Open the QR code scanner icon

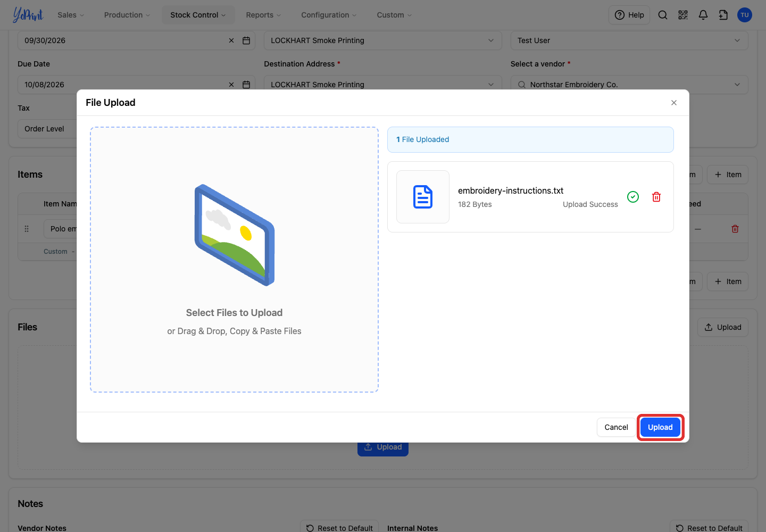pos(683,15)
